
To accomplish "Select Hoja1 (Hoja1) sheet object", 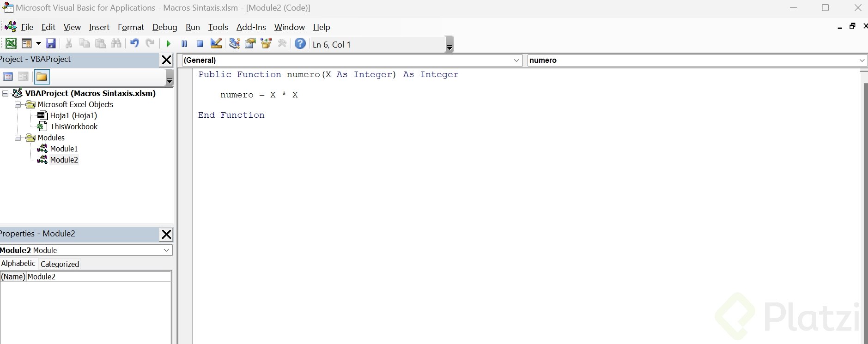I will 73,115.
